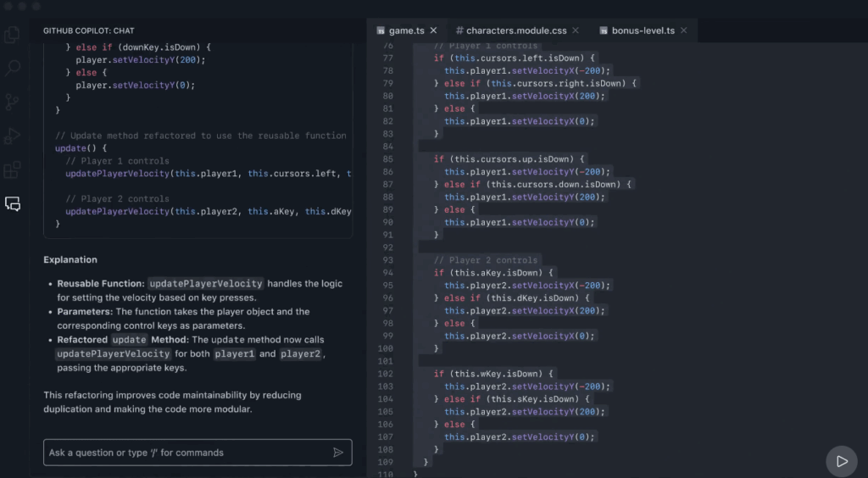
Task: Click line number 85 in the gutter
Action: pos(387,158)
